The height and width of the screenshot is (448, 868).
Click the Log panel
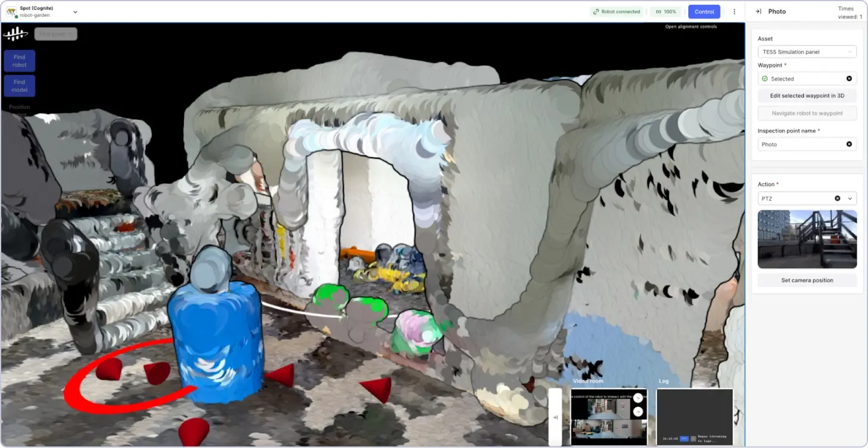tap(694, 417)
